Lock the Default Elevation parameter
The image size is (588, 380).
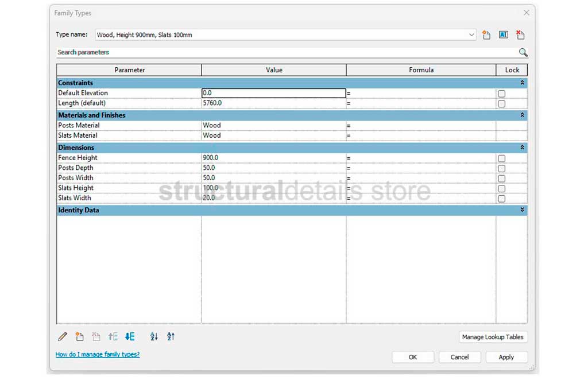(x=501, y=94)
